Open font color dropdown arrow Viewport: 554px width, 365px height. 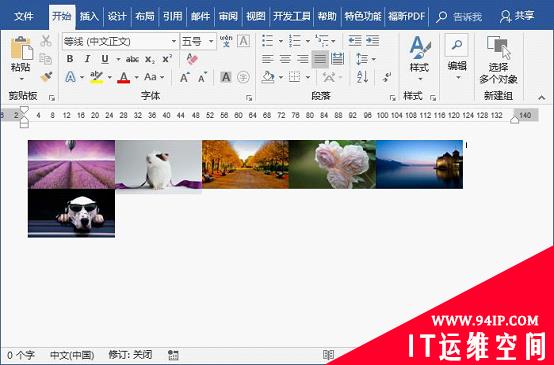point(136,77)
